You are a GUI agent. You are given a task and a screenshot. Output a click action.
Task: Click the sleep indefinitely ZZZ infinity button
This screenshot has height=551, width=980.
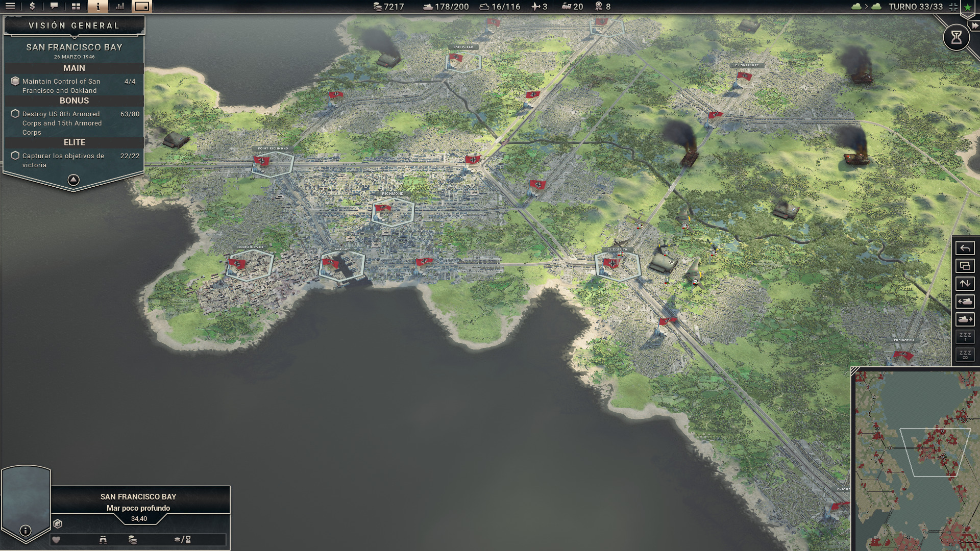point(965,355)
